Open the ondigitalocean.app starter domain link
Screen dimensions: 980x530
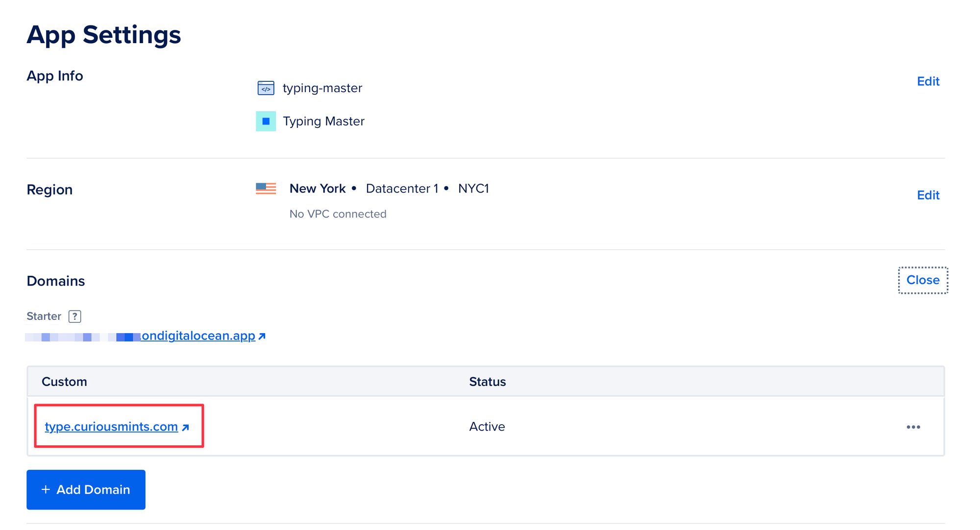point(198,336)
